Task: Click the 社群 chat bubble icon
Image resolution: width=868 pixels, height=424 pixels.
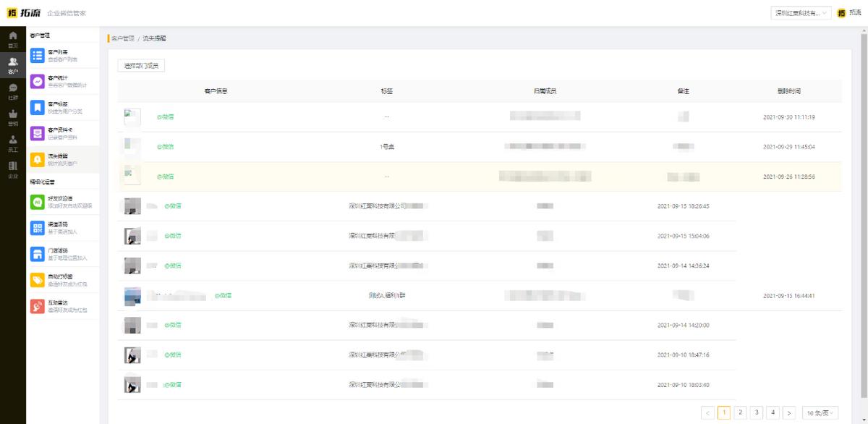Action: (x=12, y=90)
